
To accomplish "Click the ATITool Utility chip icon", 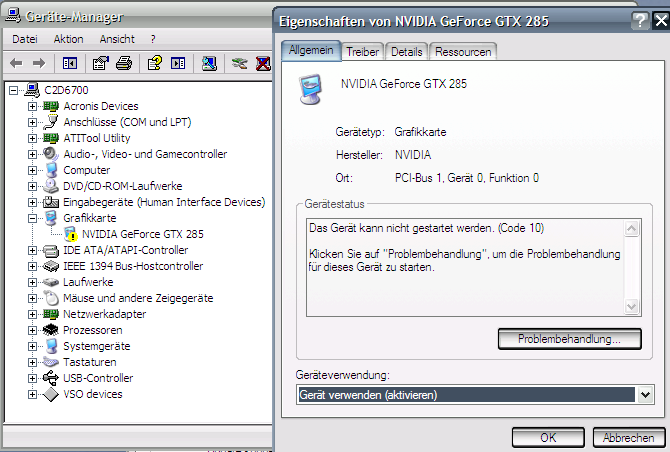I will click(51, 138).
